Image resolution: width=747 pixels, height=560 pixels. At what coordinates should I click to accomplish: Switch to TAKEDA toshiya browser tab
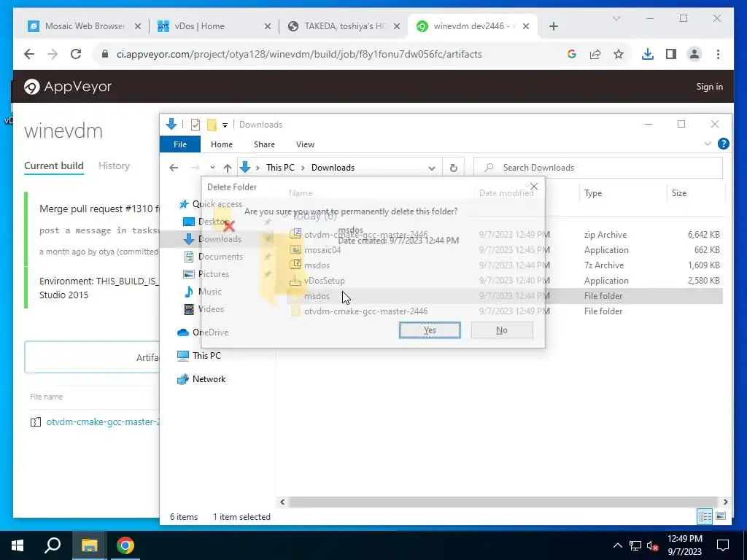coord(344,26)
